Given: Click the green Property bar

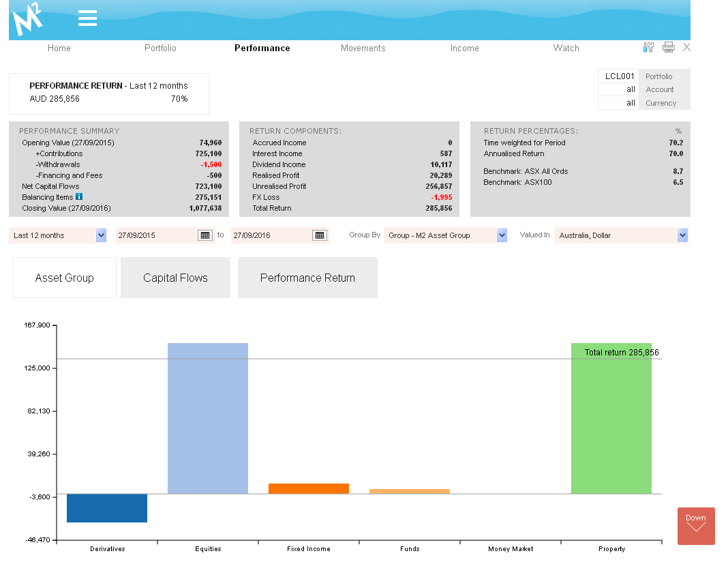Looking at the screenshot, I should point(611,418).
